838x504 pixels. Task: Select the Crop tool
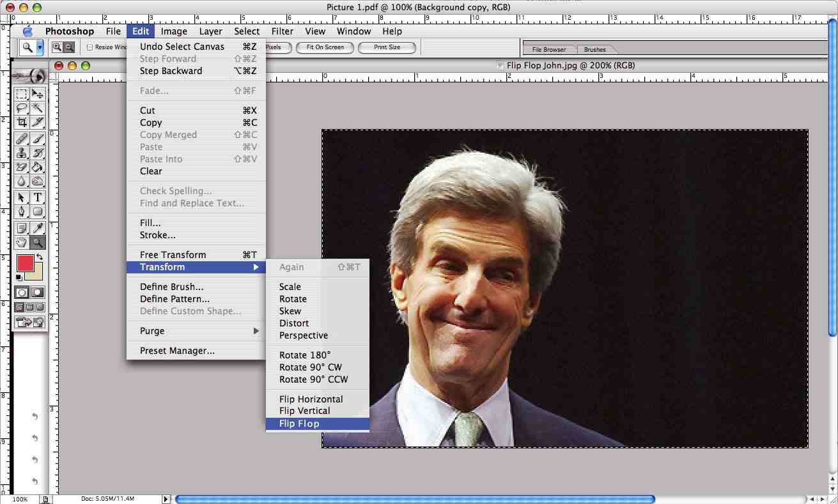click(x=22, y=121)
